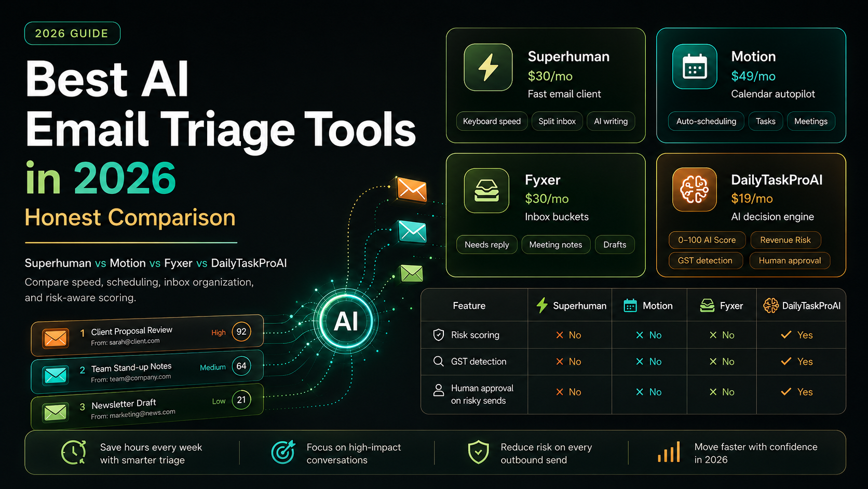Select the GST detection tag on DailyTaskProAI card
868x489 pixels.
click(x=705, y=260)
